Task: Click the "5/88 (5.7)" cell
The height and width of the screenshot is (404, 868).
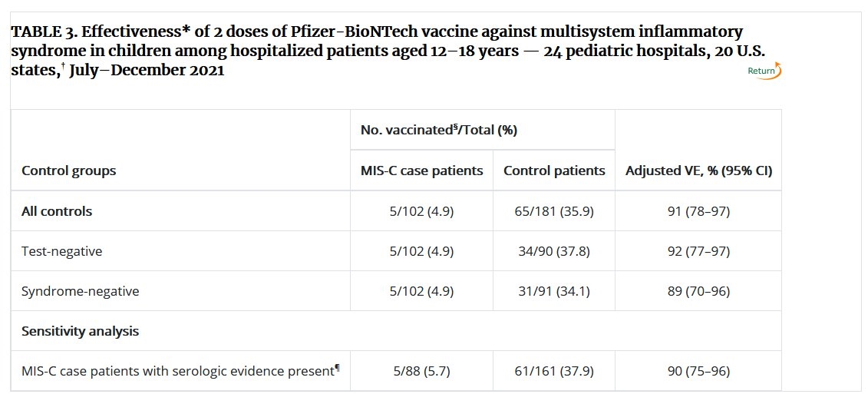Action: 421,372
